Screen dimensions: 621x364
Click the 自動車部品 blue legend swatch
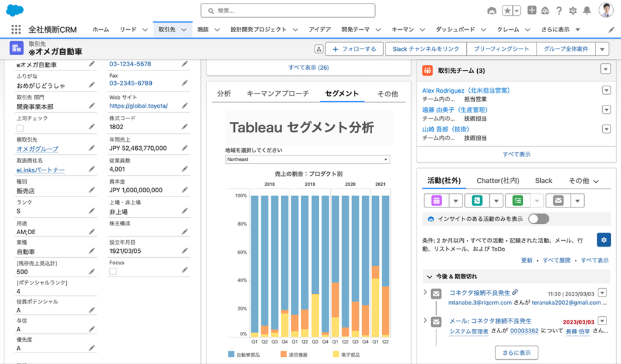231,354
